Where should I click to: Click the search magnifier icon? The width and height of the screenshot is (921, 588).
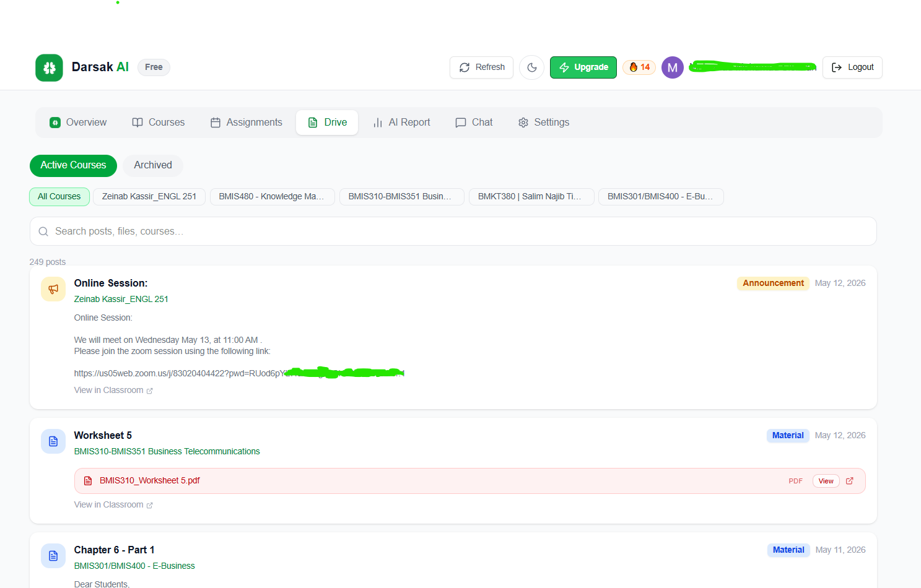point(43,231)
